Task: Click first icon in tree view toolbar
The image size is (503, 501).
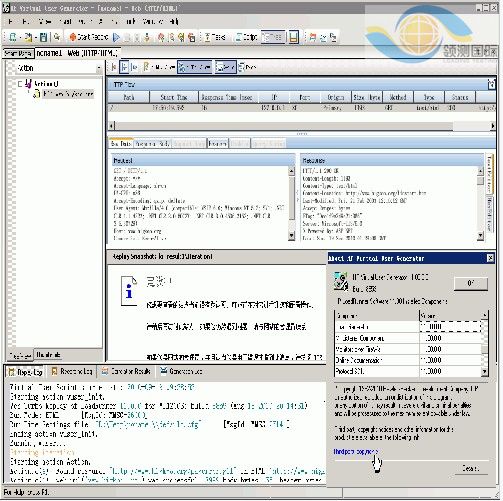Action: coord(114,67)
